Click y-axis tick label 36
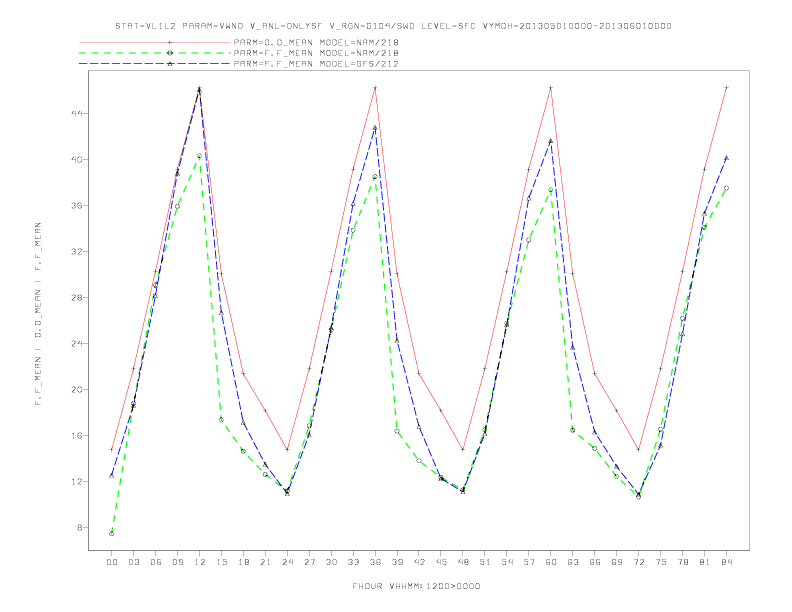Image resolution: width=792 pixels, height=612 pixels. point(76,206)
